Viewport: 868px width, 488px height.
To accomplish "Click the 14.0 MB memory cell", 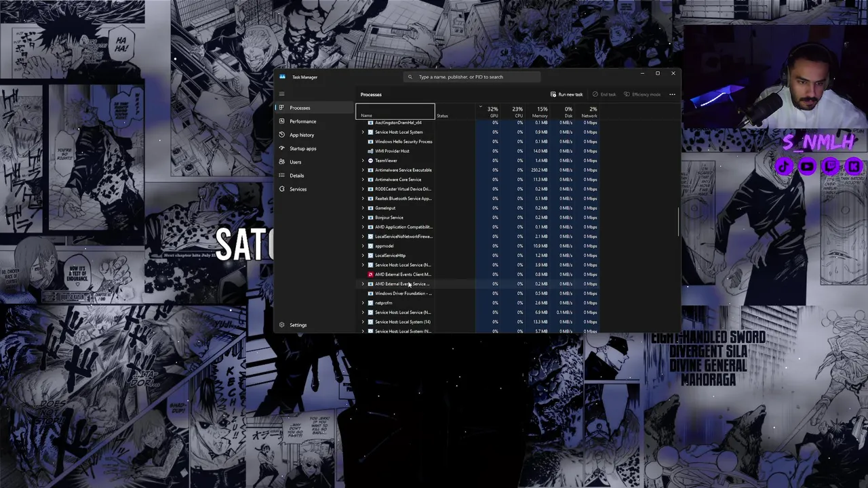I will click(x=540, y=151).
